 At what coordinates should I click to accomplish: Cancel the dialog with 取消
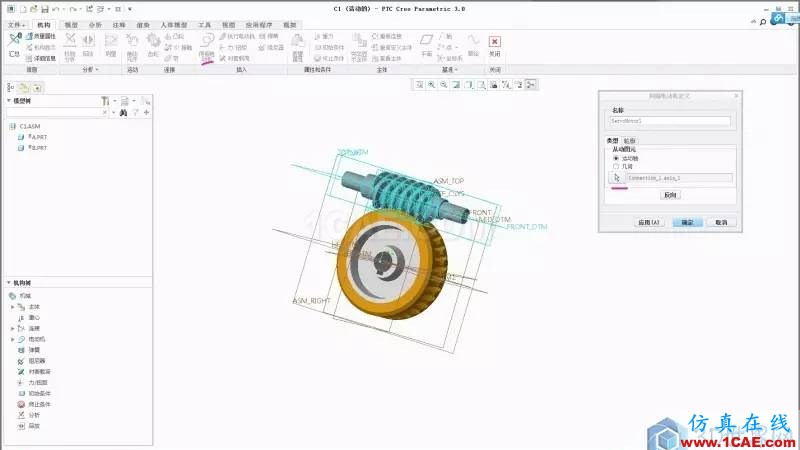pos(721,222)
